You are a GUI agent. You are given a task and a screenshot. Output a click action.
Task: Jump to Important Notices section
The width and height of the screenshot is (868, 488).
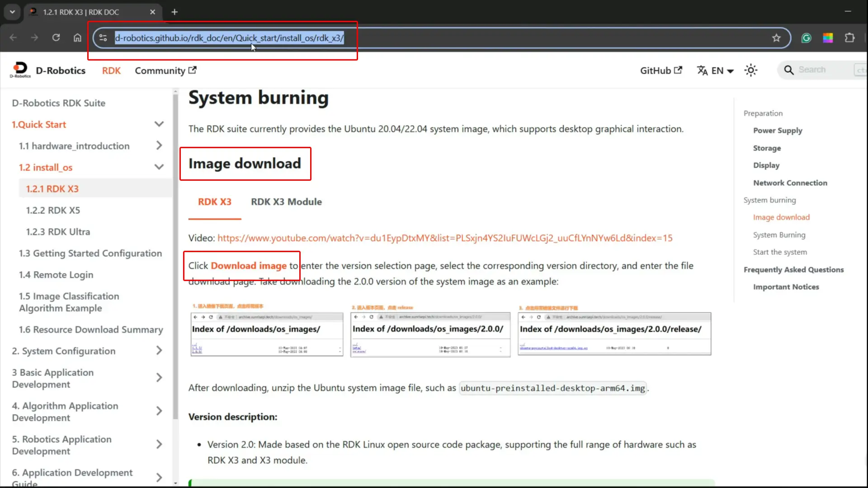click(786, 287)
